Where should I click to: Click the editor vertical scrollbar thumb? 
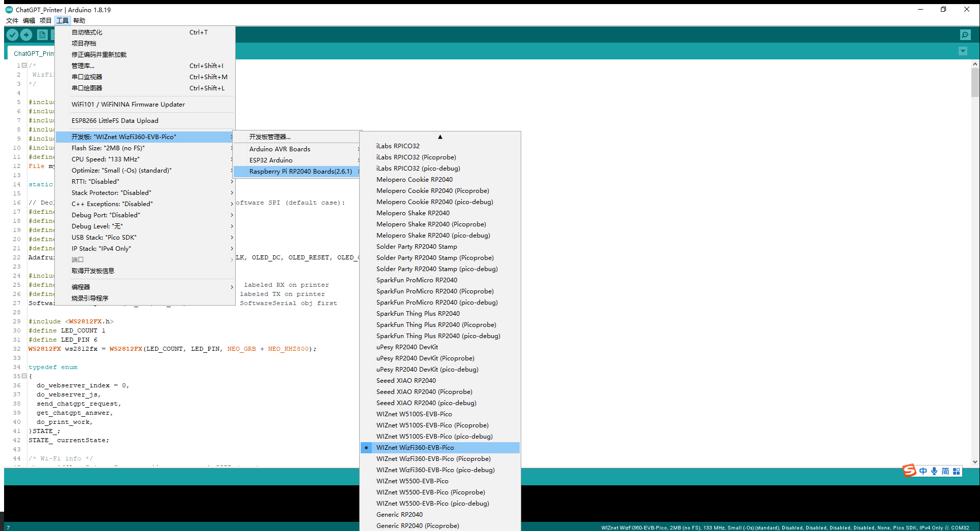974,82
